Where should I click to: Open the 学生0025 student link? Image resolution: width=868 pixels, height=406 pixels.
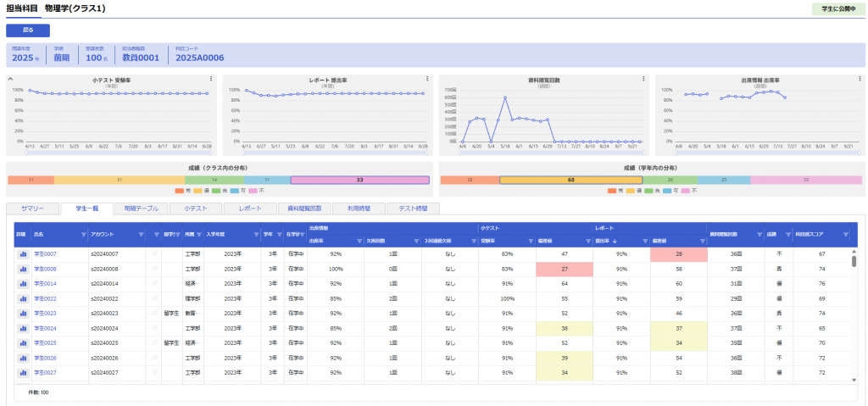tap(45, 343)
